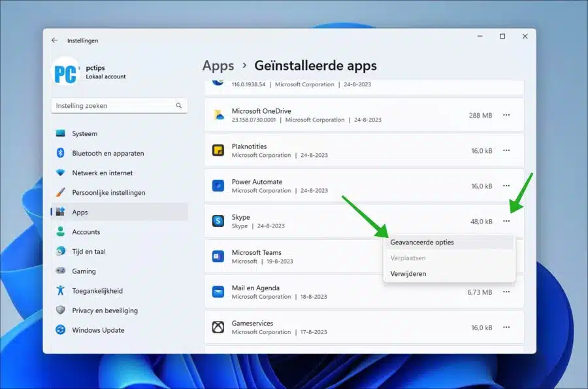
Task: Click the pctips account name
Action: point(95,68)
